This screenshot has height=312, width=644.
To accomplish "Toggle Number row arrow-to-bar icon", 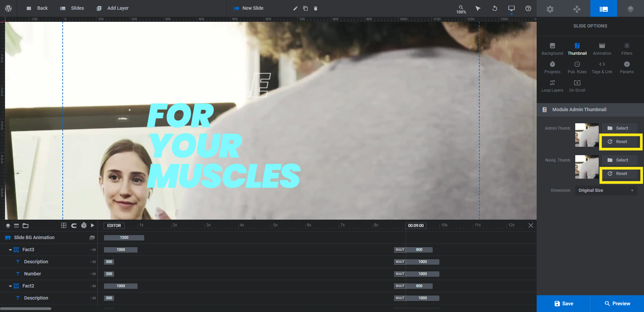I will [x=93, y=274].
